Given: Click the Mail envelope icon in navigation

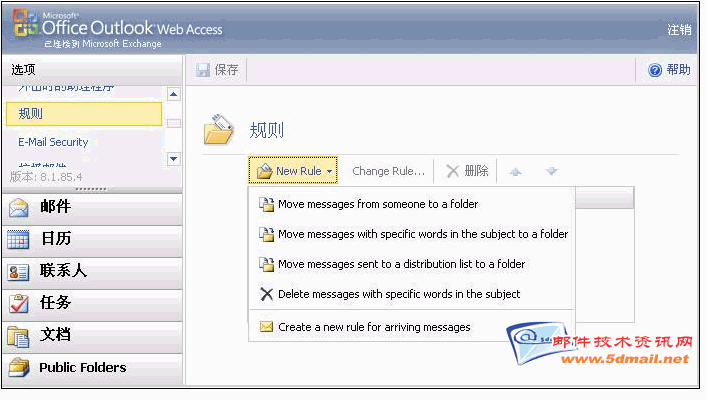Looking at the screenshot, I should pos(18,207).
